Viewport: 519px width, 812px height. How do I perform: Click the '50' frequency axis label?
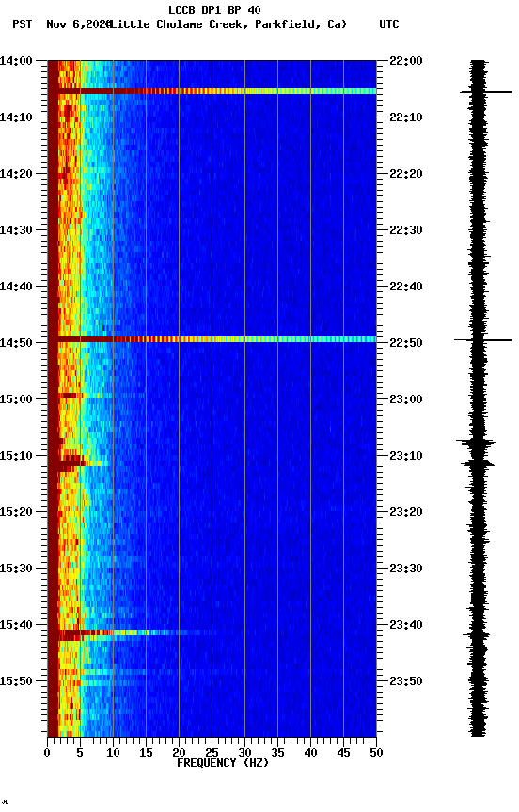[x=376, y=753]
